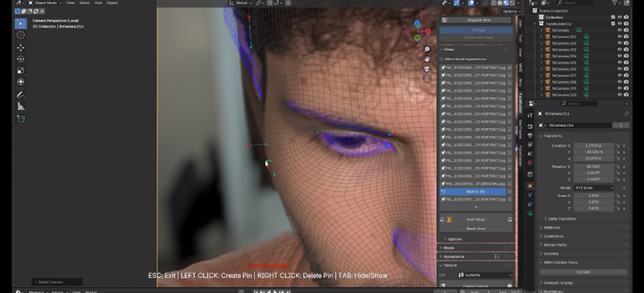Screen dimensions: 644x293
Task: Select the Add Cube tool
Action: tap(20, 119)
